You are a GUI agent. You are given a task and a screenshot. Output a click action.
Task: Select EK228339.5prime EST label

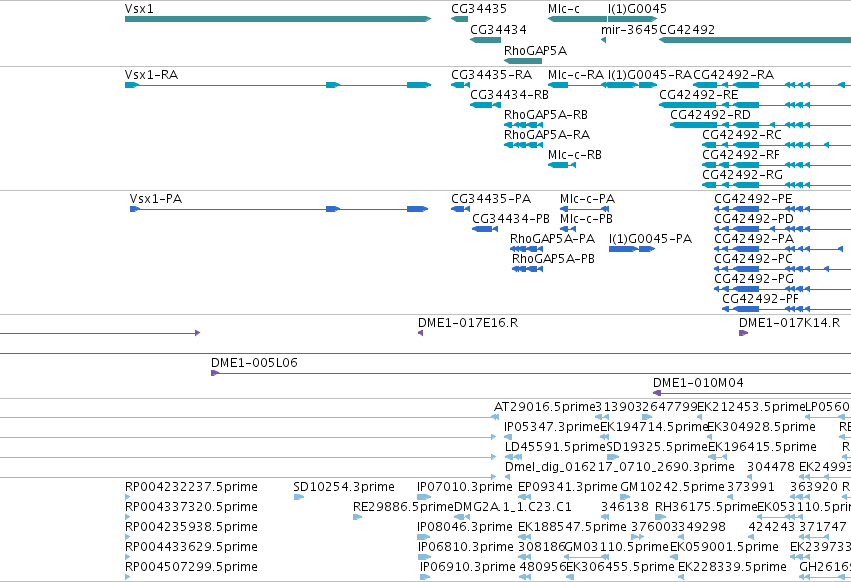[x=732, y=567]
